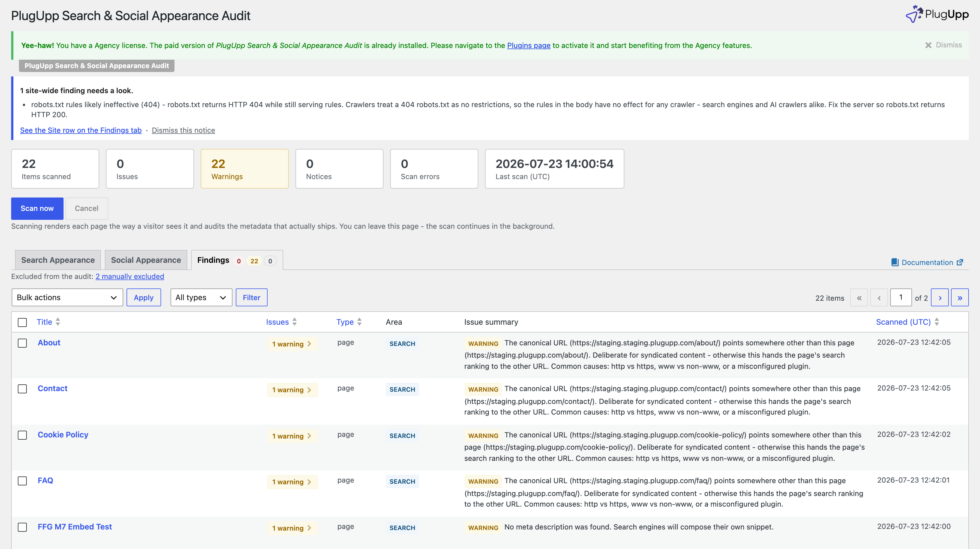Check the About row checkbox
This screenshot has width=980, height=549.
(x=23, y=343)
